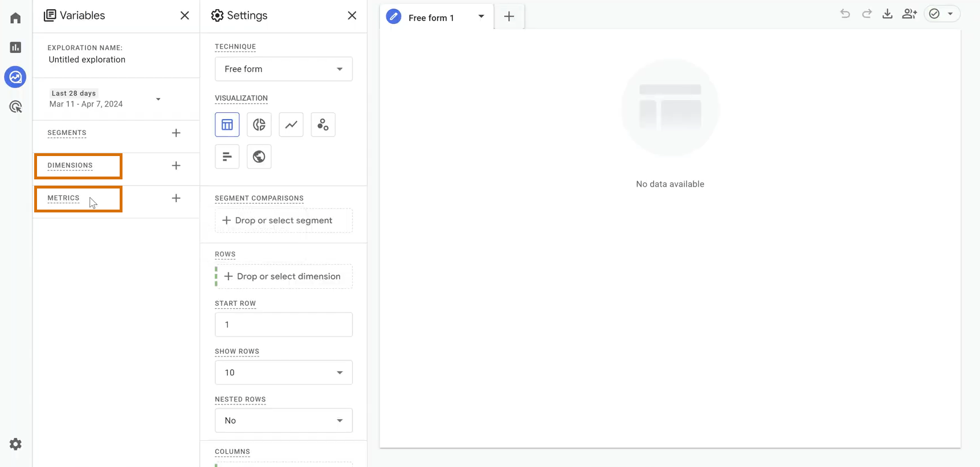
Task: Select Table visualization icon
Action: [x=227, y=125]
